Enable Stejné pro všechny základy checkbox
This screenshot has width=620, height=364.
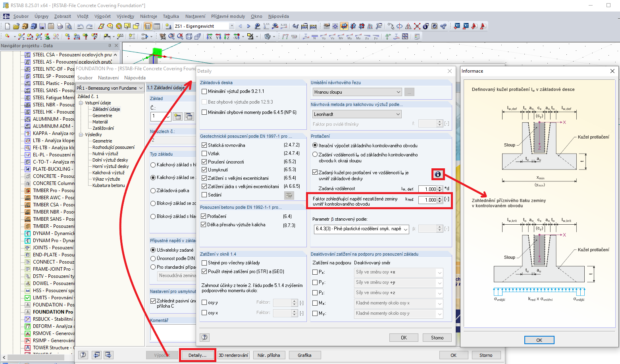tap(204, 263)
